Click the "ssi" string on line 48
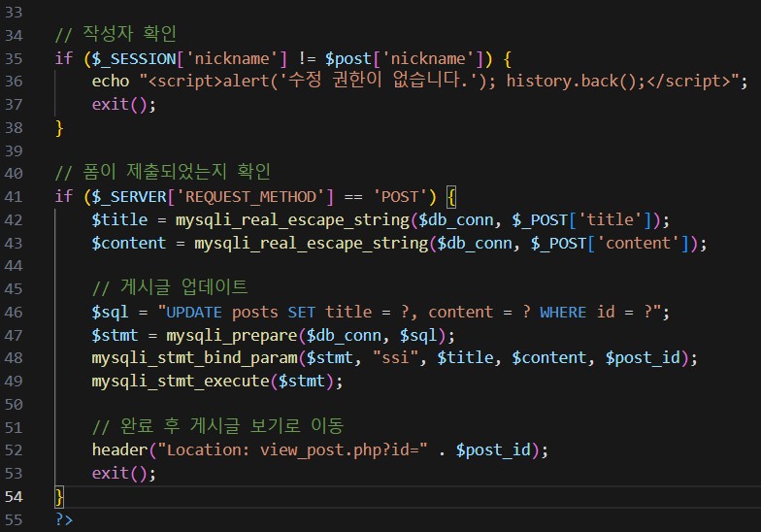The image size is (761, 532). point(396,358)
